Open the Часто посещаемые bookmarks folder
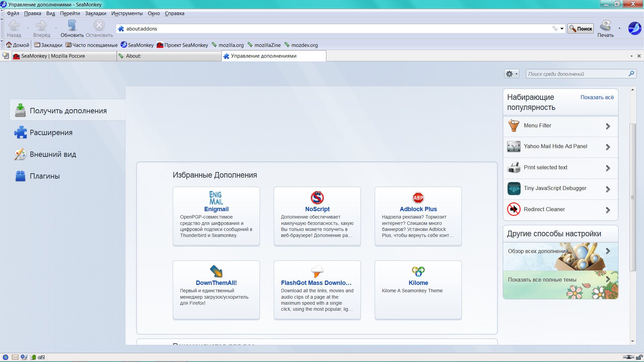Viewport: 644px width, 362px height. 91,45
